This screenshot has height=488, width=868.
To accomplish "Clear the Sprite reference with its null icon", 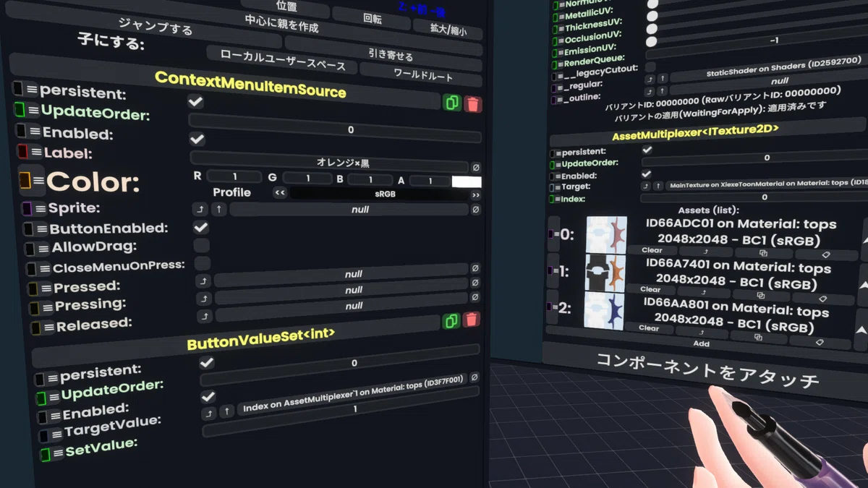I will click(x=476, y=210).
